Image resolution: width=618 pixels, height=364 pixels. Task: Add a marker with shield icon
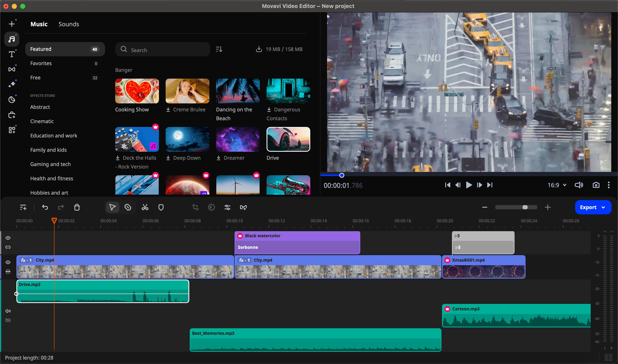[x=161, y=207]
